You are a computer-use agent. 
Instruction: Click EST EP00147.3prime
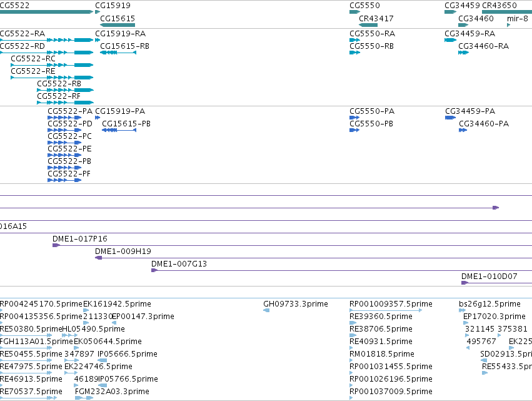point(143,317)
